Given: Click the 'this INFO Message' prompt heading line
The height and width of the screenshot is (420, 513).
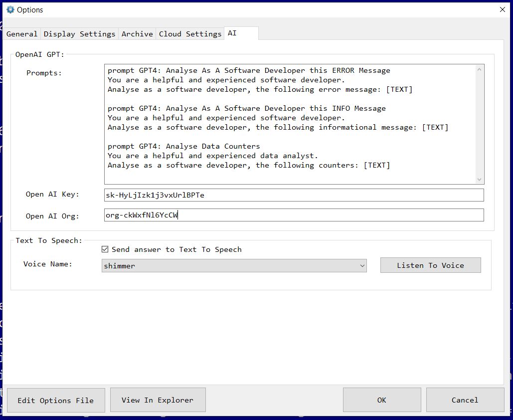Looking at the screenshot, I should click(x=247, y=108).
